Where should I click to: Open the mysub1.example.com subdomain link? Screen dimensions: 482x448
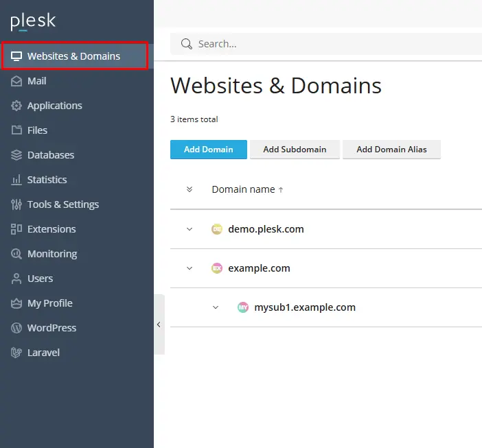pos(305,307)
